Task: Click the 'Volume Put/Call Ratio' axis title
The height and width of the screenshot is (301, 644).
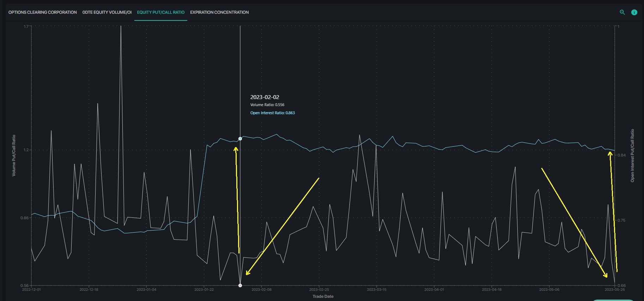Action: [x=14, y=155]
